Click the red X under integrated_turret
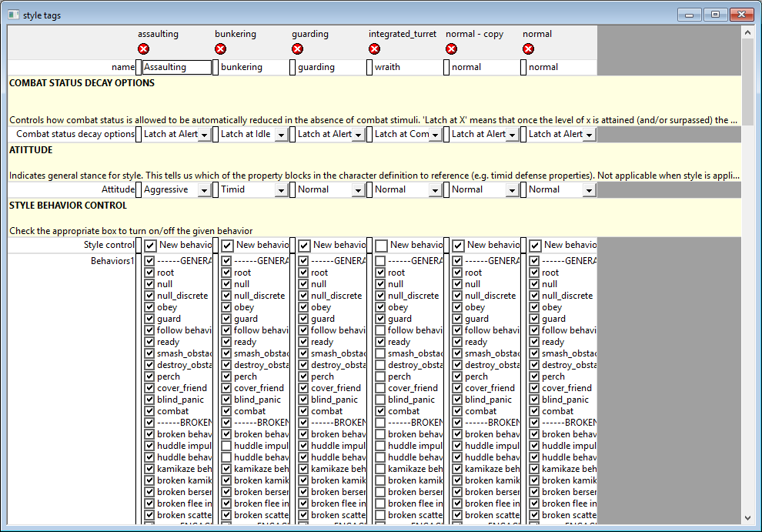Viewport: 762px width, 532px height. point(374,49)
